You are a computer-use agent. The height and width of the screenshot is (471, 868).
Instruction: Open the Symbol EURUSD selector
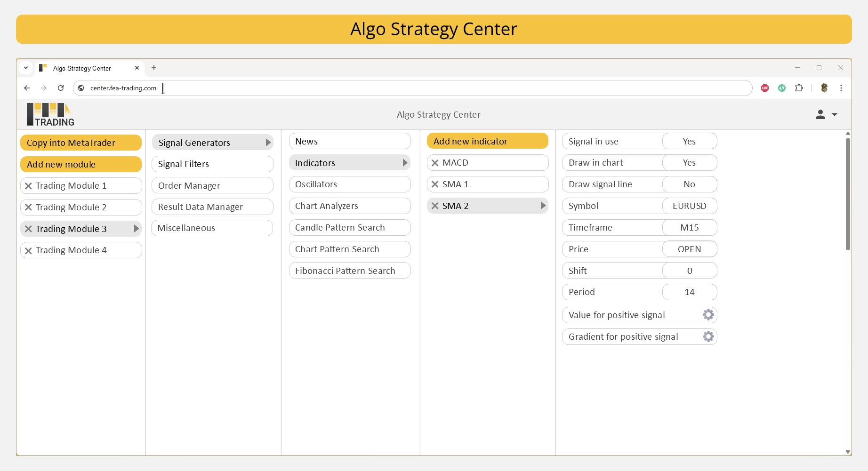pos(690,206)
